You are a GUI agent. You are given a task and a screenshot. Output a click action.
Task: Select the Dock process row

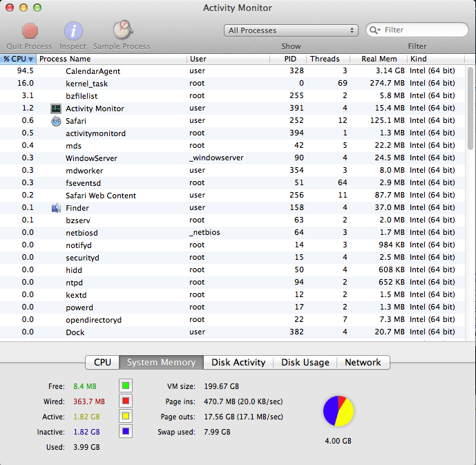coord(232,332)
